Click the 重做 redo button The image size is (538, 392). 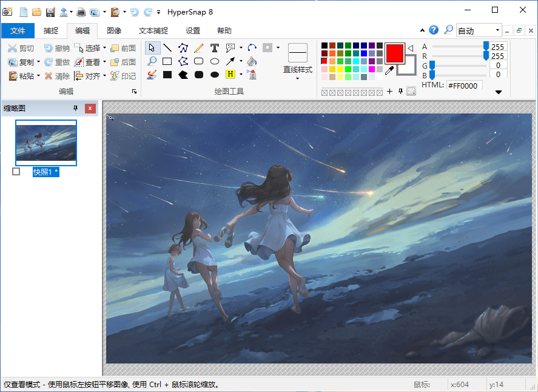point(57,62)
